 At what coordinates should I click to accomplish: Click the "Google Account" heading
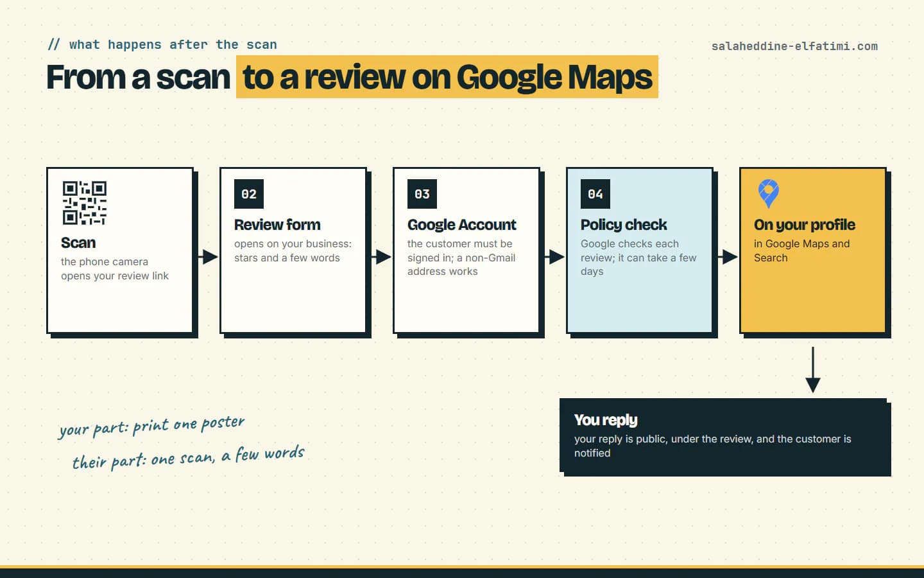pyautogui.click(x=462, y=225)
